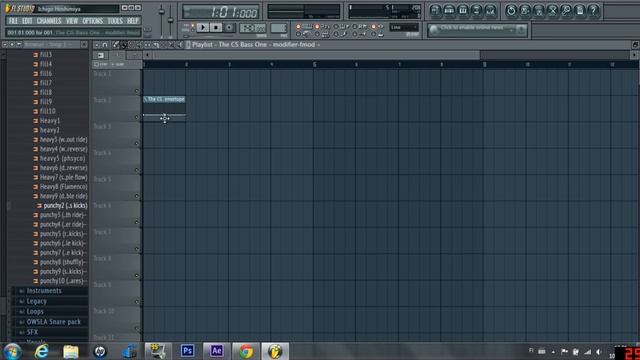
Task: Mute Track 6 using its dot
Action: [x=137, y=223]
